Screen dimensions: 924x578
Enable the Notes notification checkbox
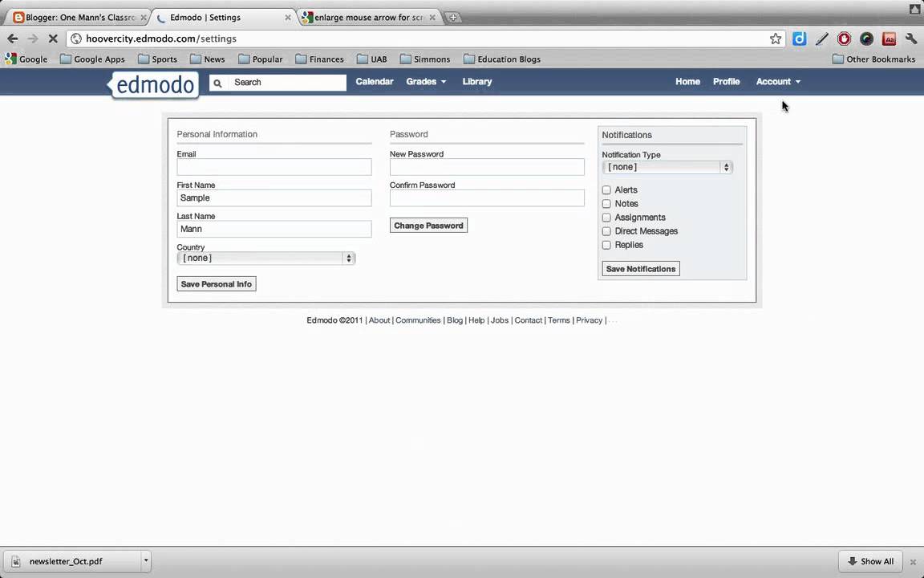click(x=606, y=203)
